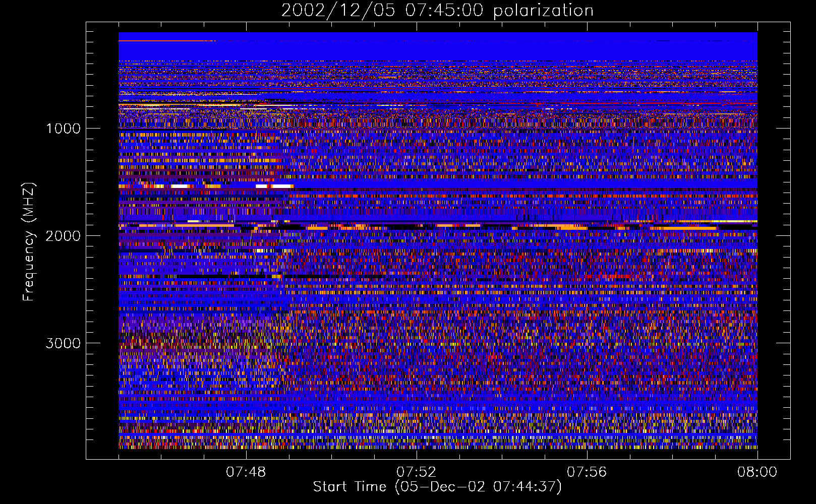Click the 'Frequency (MHZ)' axis label
816x504 pixels.
click(29, 242)
